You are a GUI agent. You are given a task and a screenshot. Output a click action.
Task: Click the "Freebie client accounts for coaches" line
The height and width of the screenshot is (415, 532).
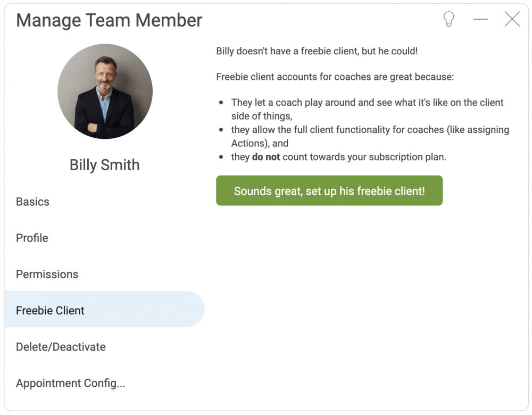pos(335,77)
